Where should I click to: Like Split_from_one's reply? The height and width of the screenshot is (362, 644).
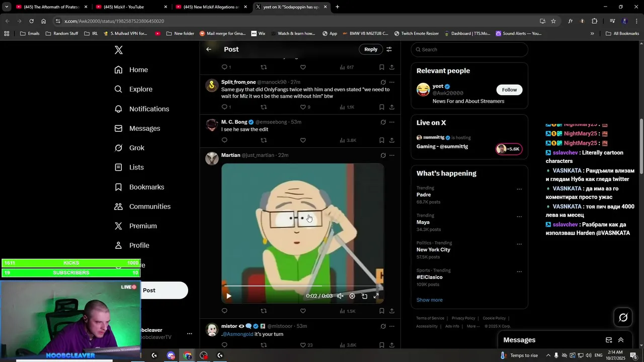click(x=303, y=107)
